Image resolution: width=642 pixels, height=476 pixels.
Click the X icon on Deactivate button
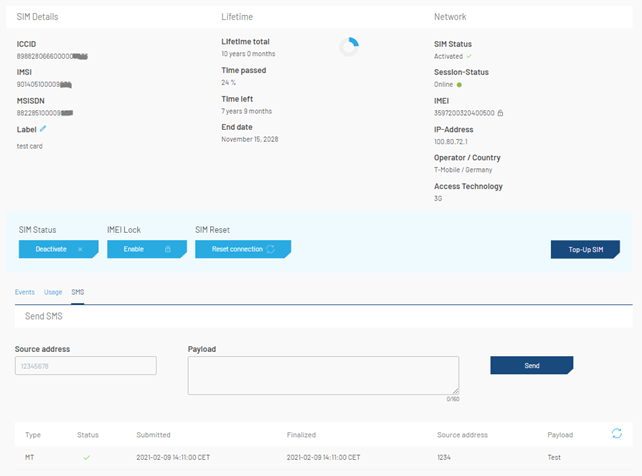pos(80,249)
